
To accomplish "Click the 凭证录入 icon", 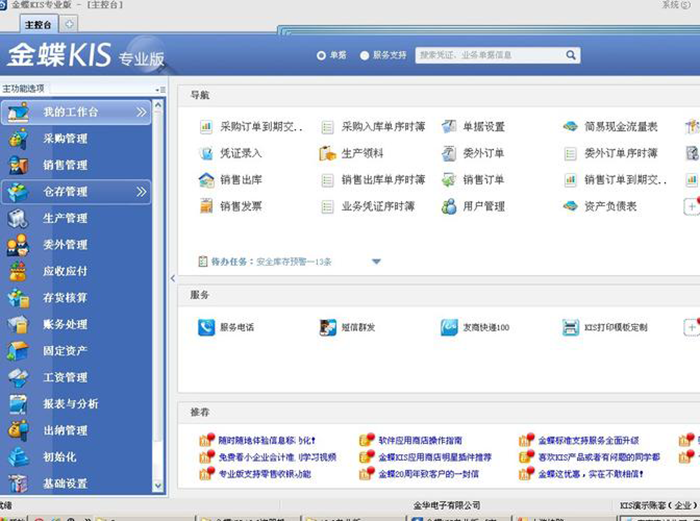I will (x=206, y=154).
